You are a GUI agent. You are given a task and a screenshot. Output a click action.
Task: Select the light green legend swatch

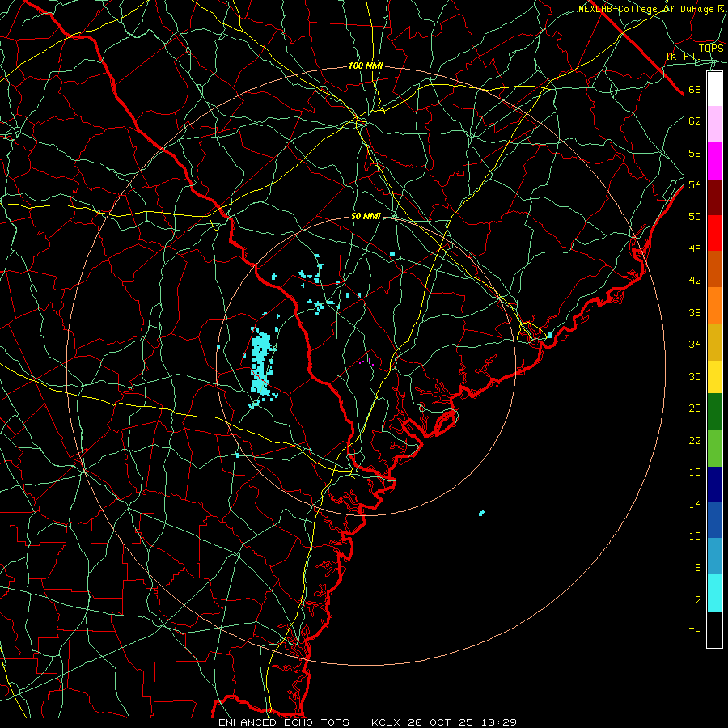tap(714, 448)
